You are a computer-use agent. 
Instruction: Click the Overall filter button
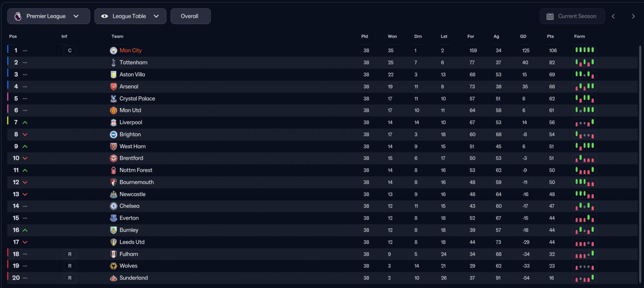[190, 16]
